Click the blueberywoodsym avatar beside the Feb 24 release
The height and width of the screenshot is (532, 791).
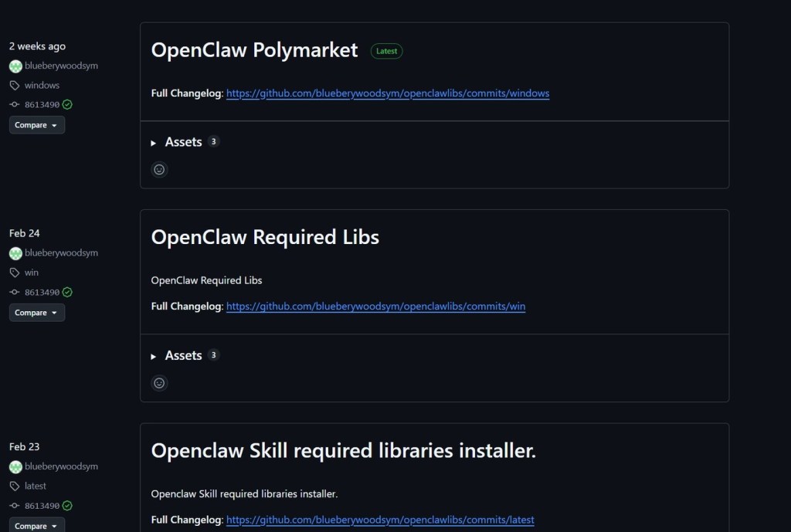pos(15,253)
